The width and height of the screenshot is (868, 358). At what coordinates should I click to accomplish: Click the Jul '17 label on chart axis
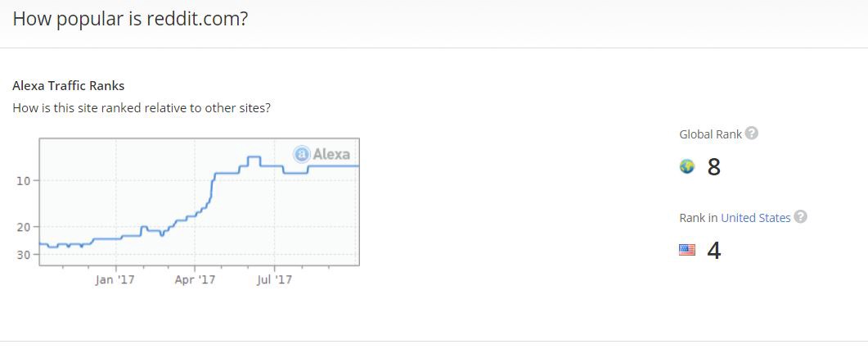(x=275, y=280)
